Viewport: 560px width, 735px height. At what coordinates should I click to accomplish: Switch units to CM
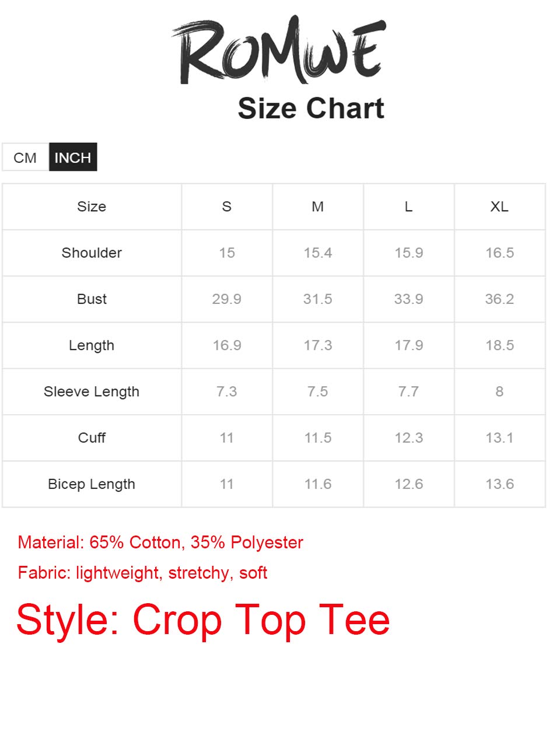(x=25, y=157)
